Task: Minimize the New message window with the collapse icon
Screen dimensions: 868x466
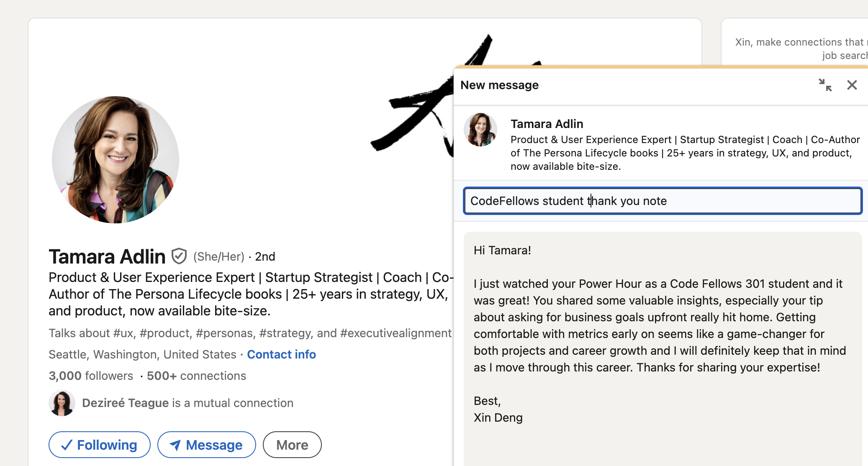Action: pos(825,85)
